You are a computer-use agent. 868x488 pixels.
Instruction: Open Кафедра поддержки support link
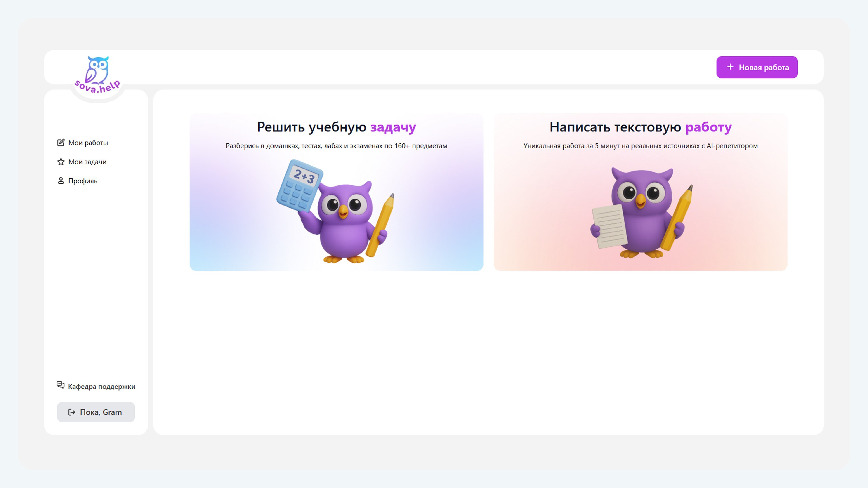point(96,386)
